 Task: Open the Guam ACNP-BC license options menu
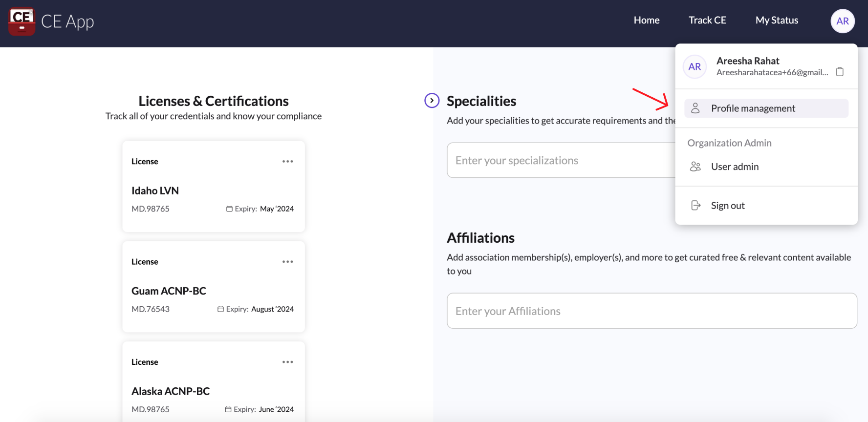tap(288, 262)
